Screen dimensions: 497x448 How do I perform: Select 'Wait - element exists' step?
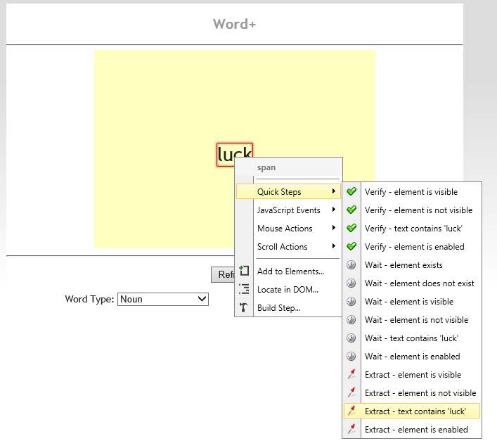[412, 264]
